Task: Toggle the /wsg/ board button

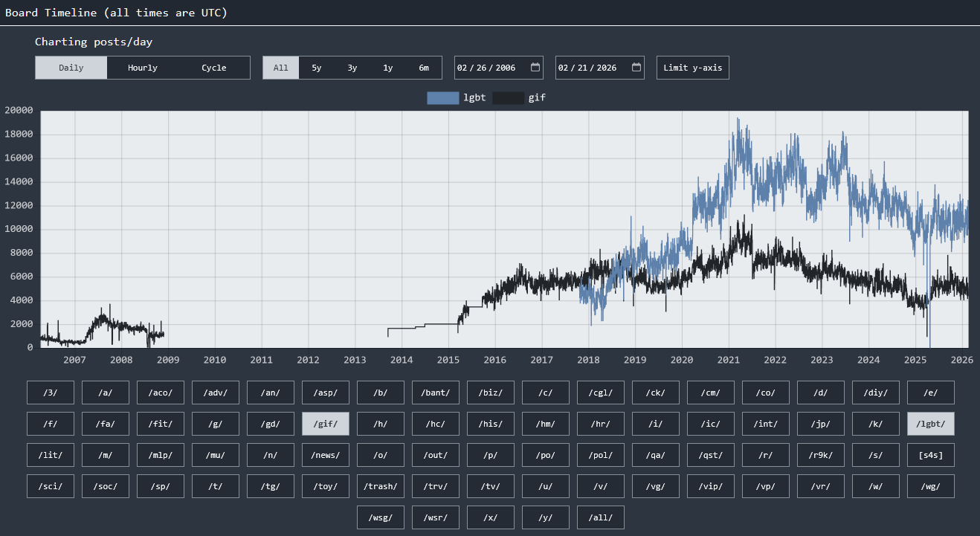Action: [x=381, y=517]
